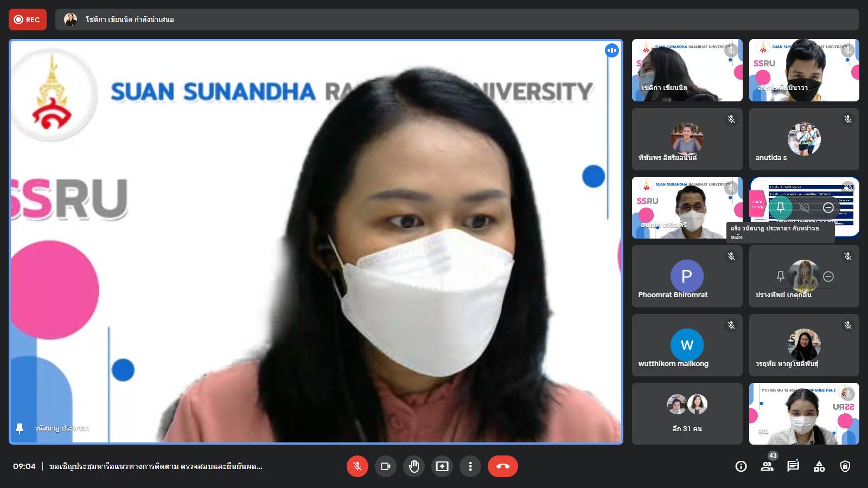Click the presenter banner at the top
The height and width of the screenshot is (488, 868).
click(457, 20)
